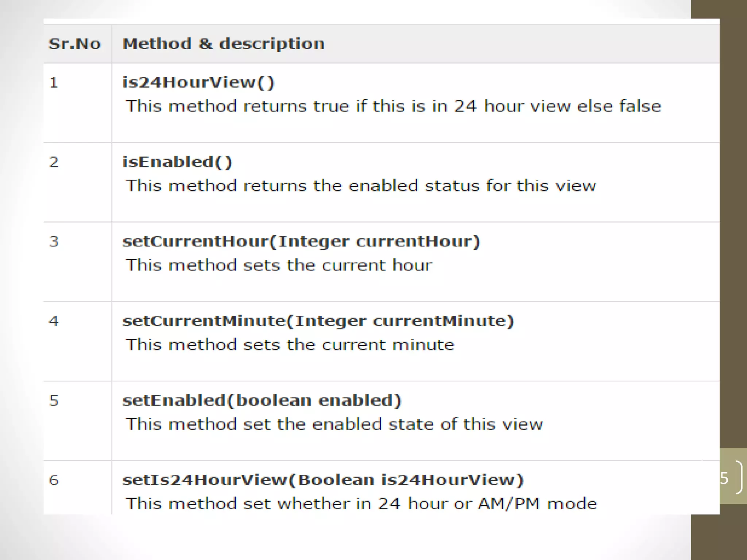Click the enabled status description text
The height and width of the screenshot is (560, 747).
point(360,186)
